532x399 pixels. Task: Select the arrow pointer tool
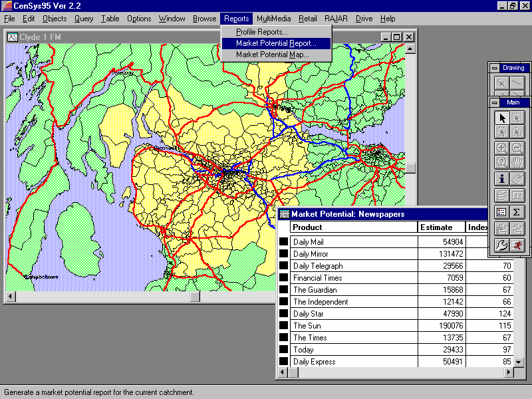click(x=502, y=118)
